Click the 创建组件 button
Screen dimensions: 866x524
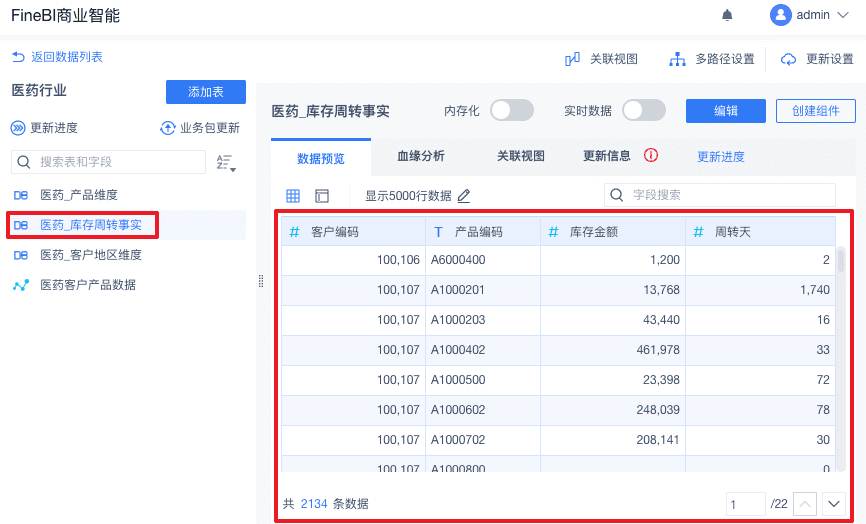816,111
